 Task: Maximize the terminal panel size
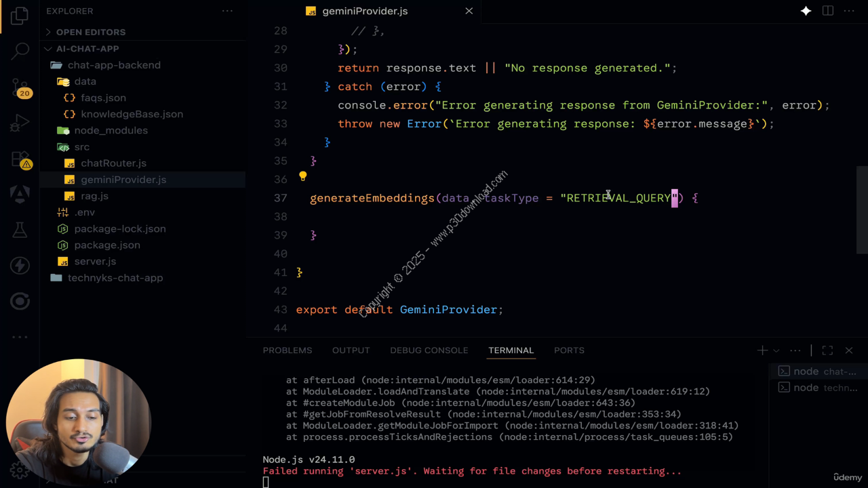(827, 350)
